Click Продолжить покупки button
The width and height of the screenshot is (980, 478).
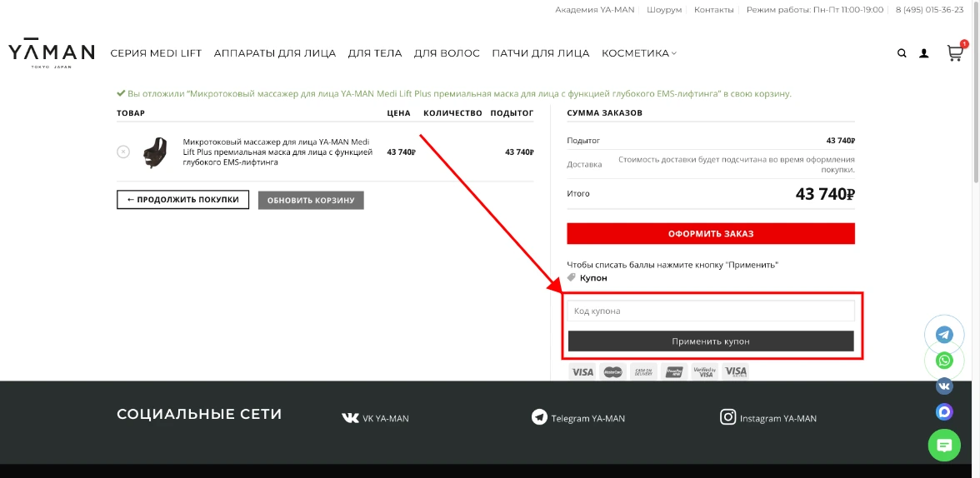(x=182, y=200)
